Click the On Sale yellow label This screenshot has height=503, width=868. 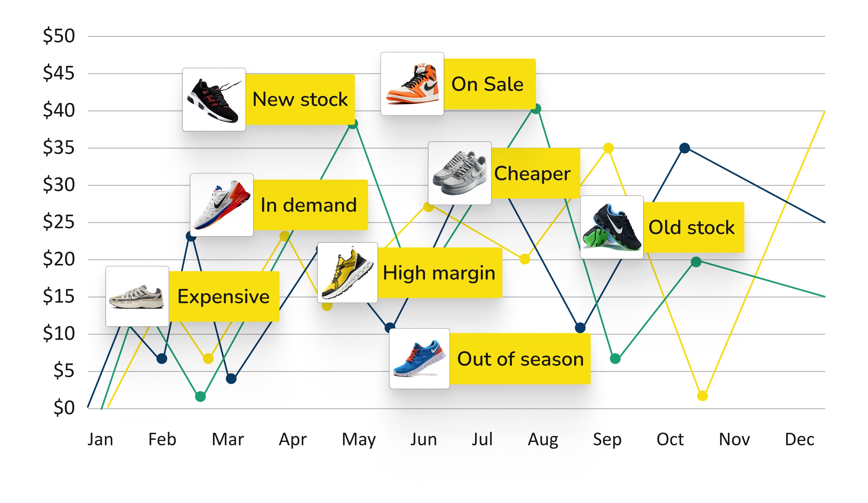tap(490, 84)
